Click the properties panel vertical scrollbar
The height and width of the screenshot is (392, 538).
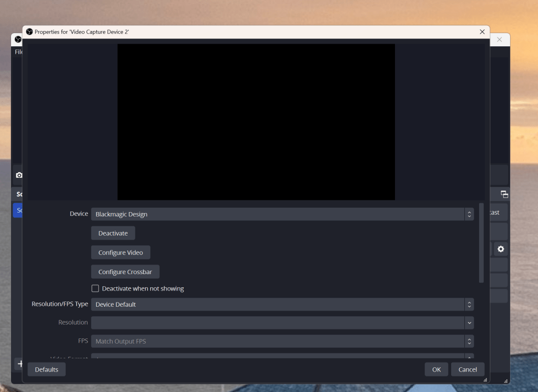pyautogui.click(x=481, y=243)
